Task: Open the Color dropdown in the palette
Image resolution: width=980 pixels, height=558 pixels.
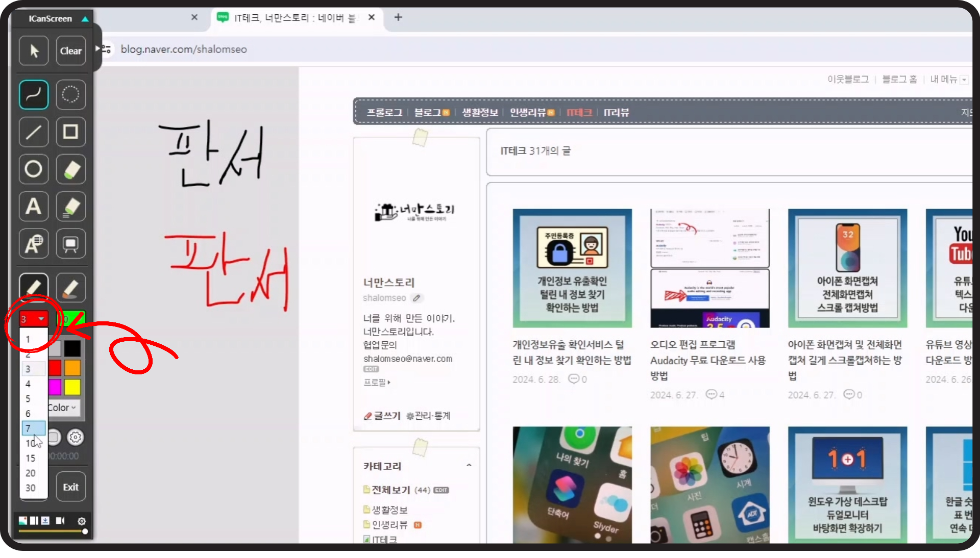Action: click(x=63, y=408)
